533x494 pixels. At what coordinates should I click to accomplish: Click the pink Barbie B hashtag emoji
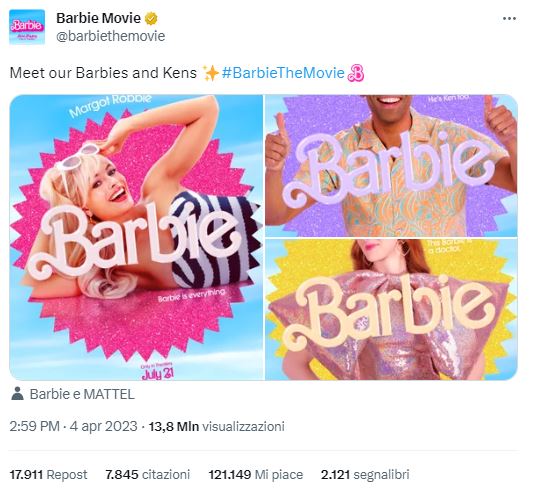356,73
